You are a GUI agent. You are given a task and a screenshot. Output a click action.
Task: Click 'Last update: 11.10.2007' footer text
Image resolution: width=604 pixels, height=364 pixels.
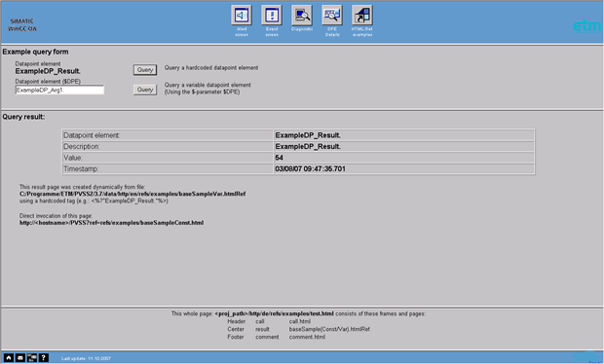coord(86,358)
